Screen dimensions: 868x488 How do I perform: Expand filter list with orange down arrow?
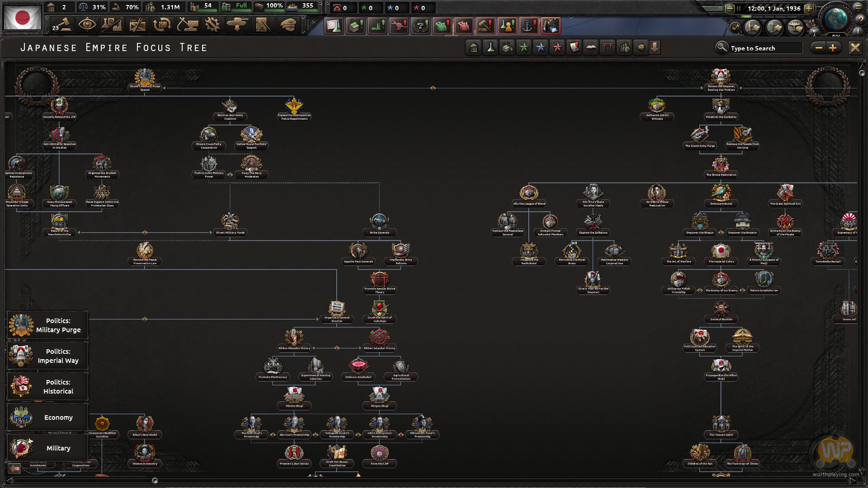pyautogui.click(x=655, y=47)
